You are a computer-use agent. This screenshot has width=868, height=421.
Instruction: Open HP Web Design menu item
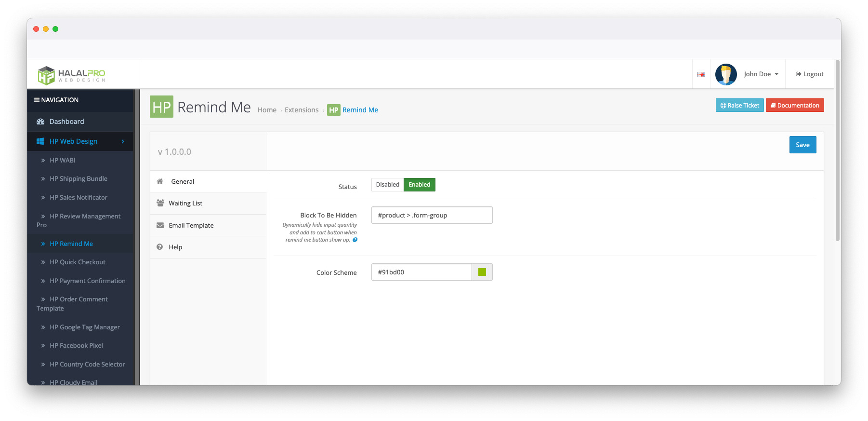click(80, 141)
